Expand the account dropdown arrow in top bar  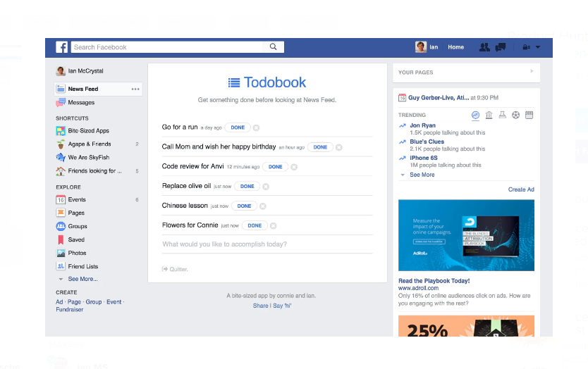coord(538,47)
